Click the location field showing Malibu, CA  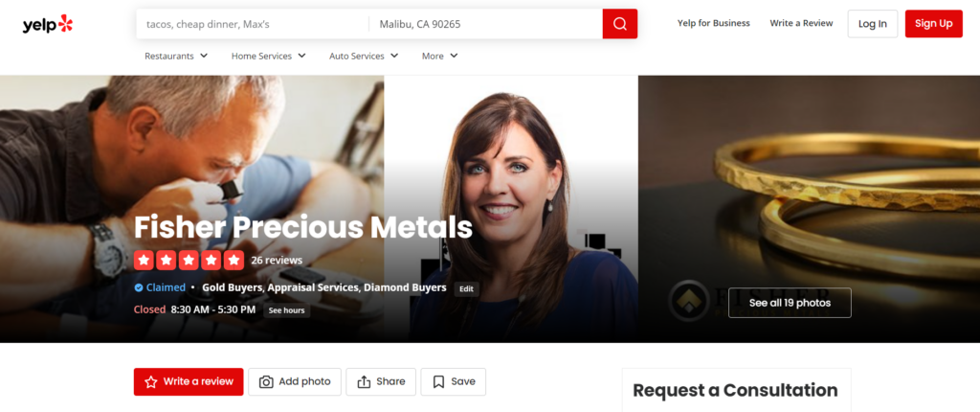click(x=485, y=24)
